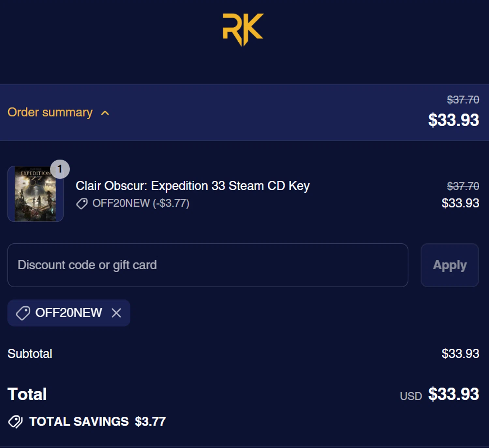Collapse the Order summary chevron

105,113
